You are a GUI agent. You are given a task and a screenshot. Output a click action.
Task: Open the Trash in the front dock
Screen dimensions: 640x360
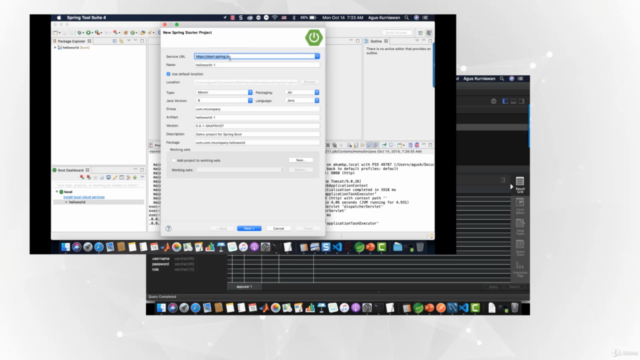[x=420, y=247]
